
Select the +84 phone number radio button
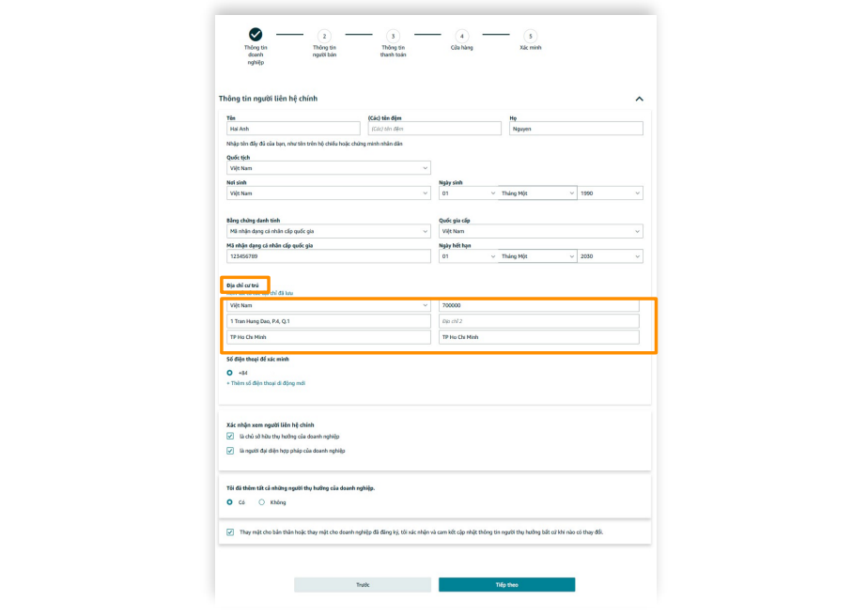coord(230,373)
